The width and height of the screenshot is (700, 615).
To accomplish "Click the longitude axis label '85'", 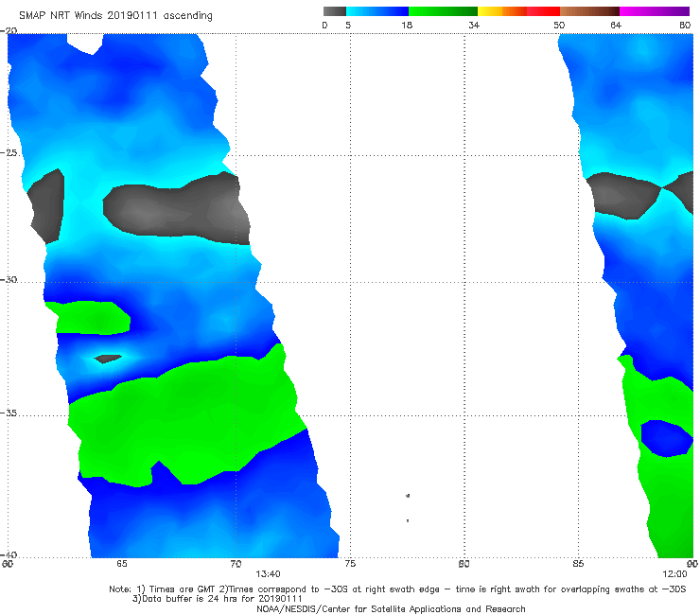I will pos(578,564).
